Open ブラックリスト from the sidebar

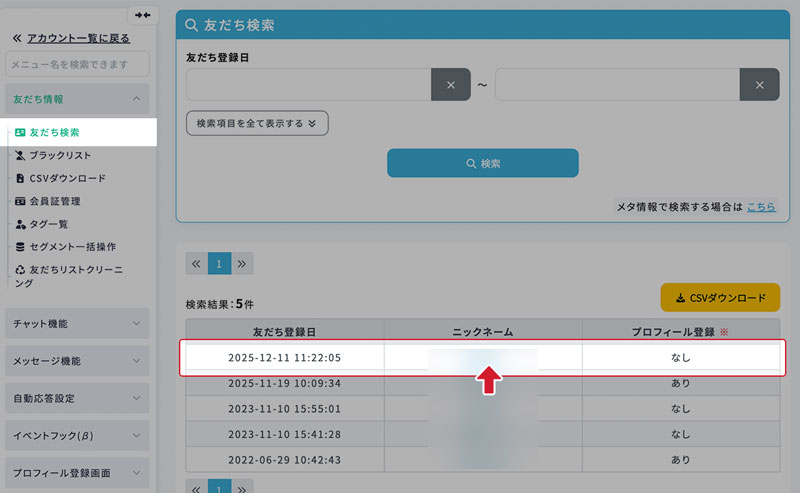[x=60, y=155]
